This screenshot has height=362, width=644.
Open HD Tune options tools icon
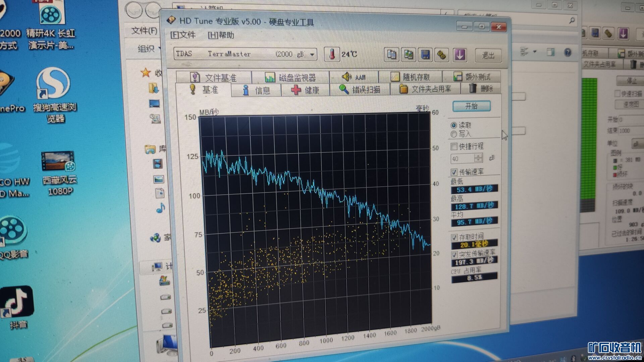click(442, 55)
